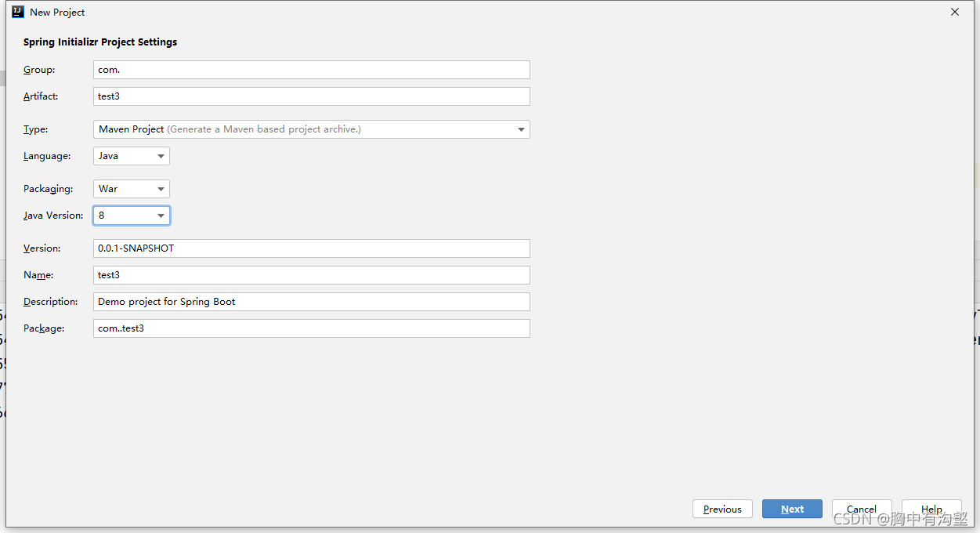
Task: Click the Version field showing 0.0.1-SNAPSHOT
Action: (311, 248)
